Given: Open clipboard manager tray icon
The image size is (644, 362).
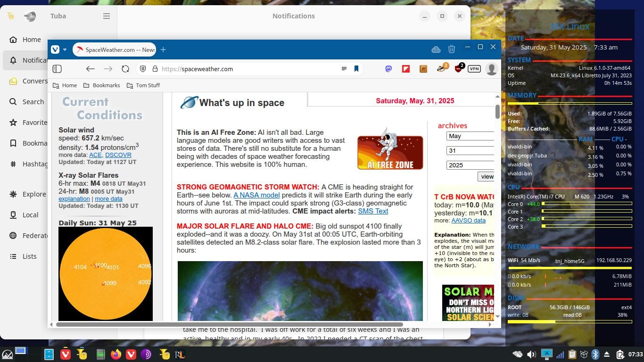Looking at the screenshot, I should tap(572, 354).
